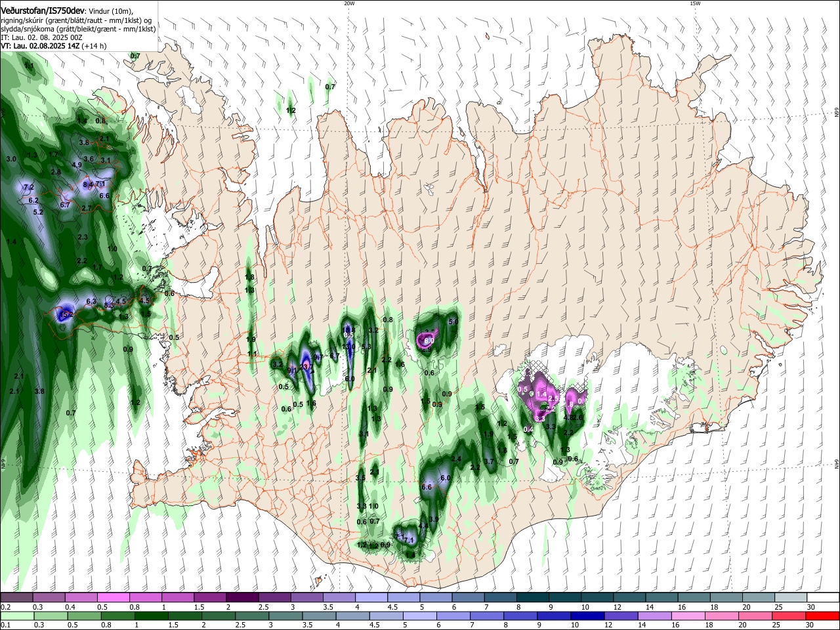Click the 4.9 precipitation value
The image size is (840, 630).
pos(77,165)
